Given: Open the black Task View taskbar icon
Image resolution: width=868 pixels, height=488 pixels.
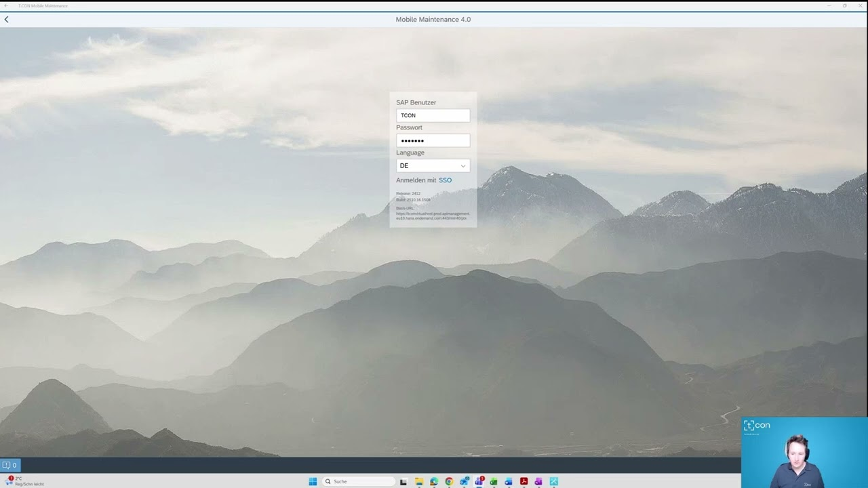Looking at the screenshot, I should coord(403,481).
